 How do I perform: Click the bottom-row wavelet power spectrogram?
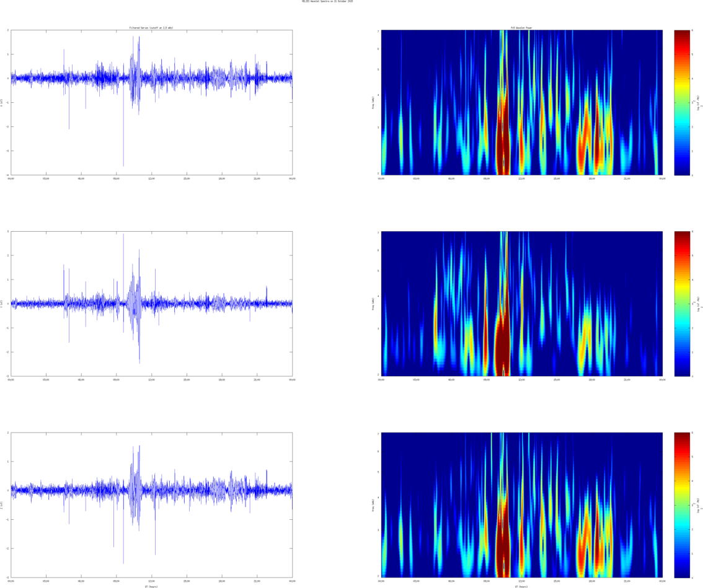(x=522, y=505)
